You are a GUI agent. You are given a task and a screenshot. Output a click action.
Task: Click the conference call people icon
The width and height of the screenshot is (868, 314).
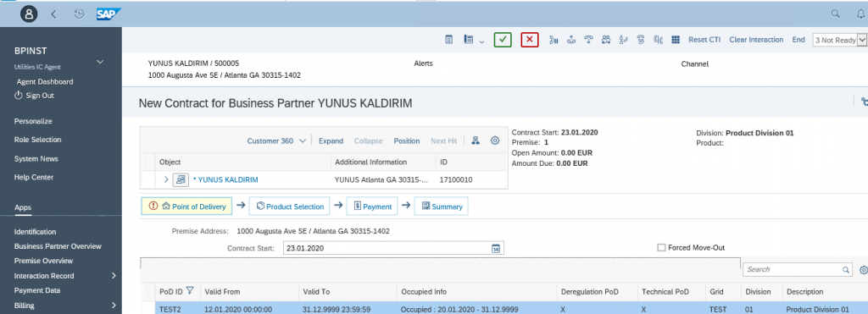click(606, 40)
